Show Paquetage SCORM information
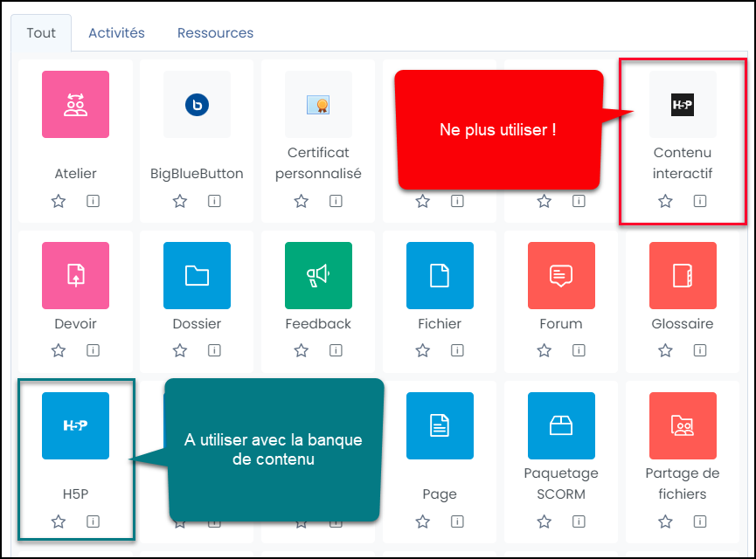The image size is (756, 559). pyautogui.click(x=579, y=521)
